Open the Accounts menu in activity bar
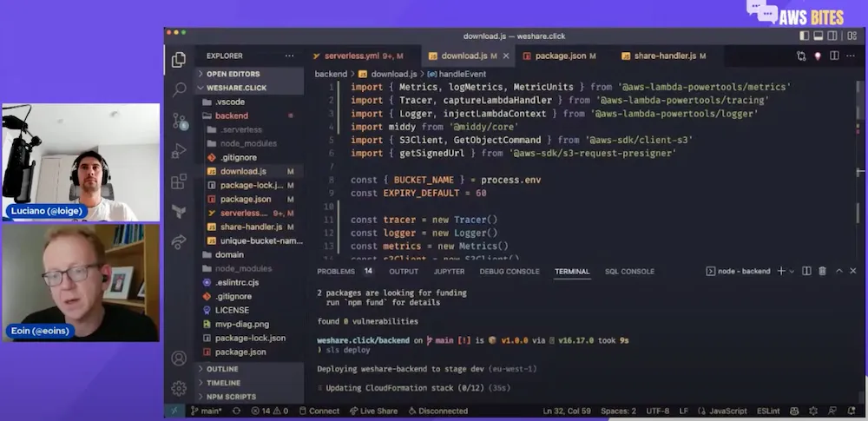Viewport: 868px width, 421px height. pos(178,358)
